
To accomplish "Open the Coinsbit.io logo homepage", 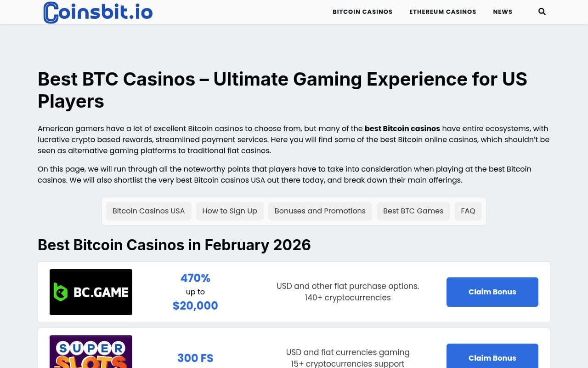I will coord(98,12).
